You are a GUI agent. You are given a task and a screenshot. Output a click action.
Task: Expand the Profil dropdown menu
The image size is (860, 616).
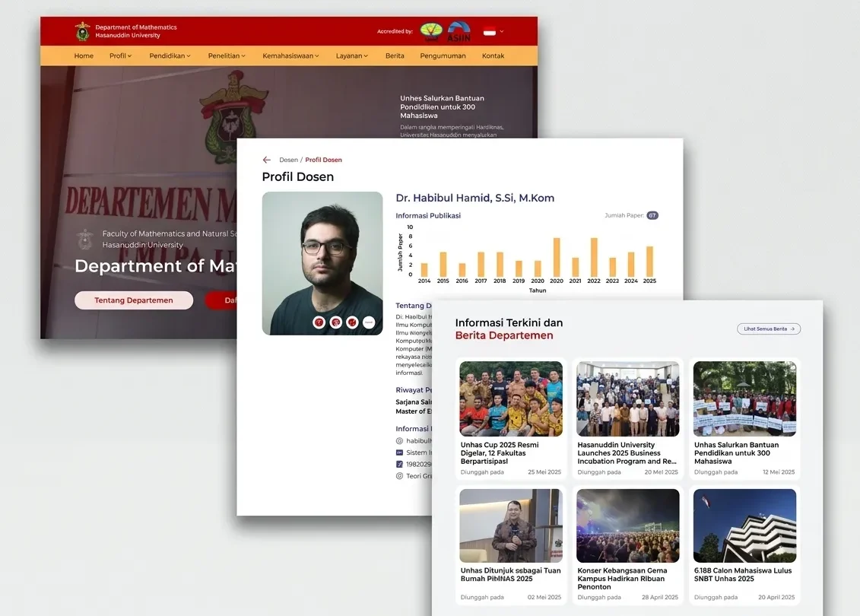[x=120, y=56]
